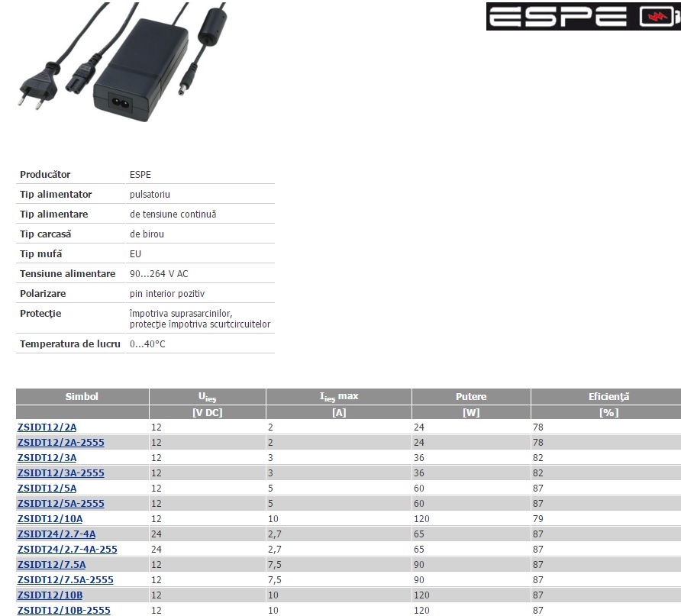Click the 90 power value in ZSIDT12/7.5A-2555 row
Image resolution: width=681 pixels, height=616 pixels.
pyautogui.click(x=419, y=579)
